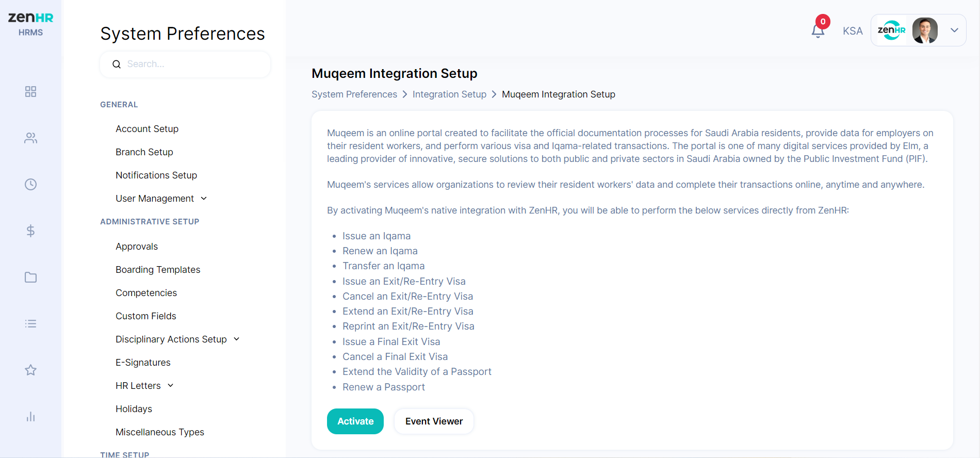The width and height of the screenshot is (980, 458).
Task: Open Approvals settings
Action: [x=137, y=247]
